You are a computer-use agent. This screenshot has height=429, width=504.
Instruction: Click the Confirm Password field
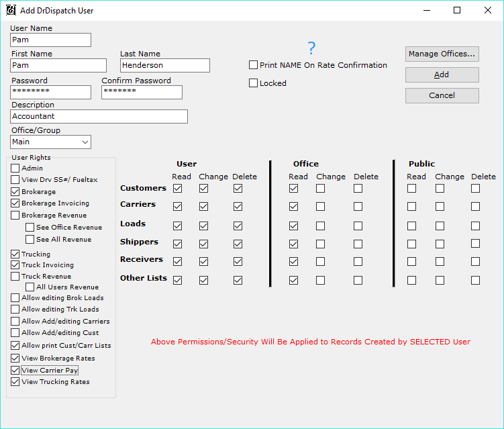142,92
